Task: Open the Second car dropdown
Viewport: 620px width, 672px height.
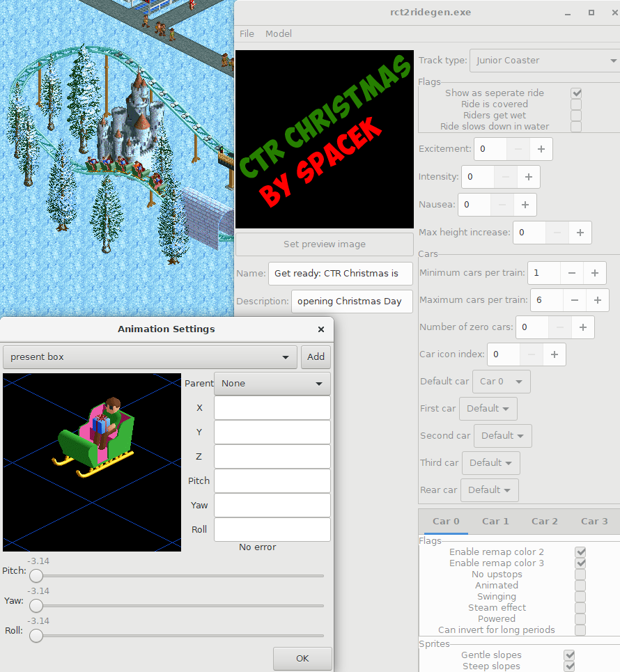Action: 502,436
